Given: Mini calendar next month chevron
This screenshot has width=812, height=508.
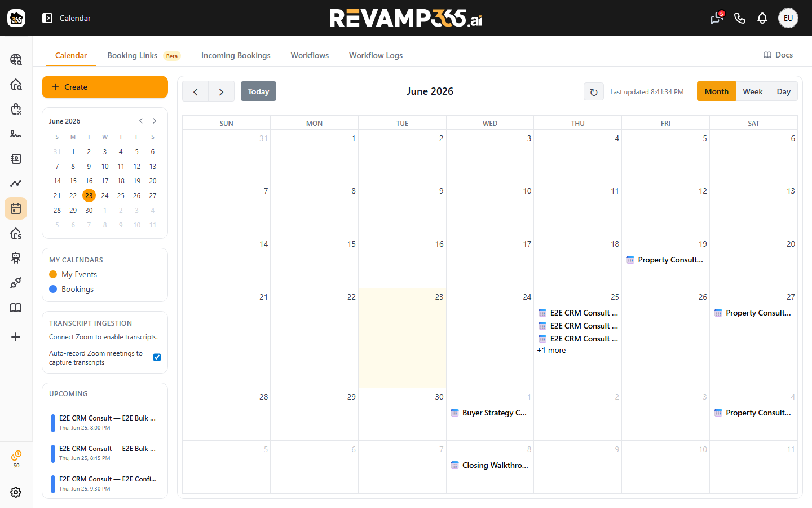Looking at the screenshot, I should click(155, 121).
